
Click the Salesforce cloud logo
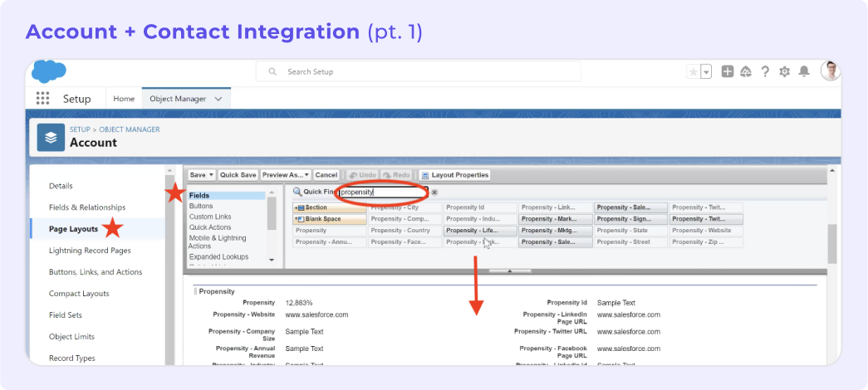tap(49, 72)
